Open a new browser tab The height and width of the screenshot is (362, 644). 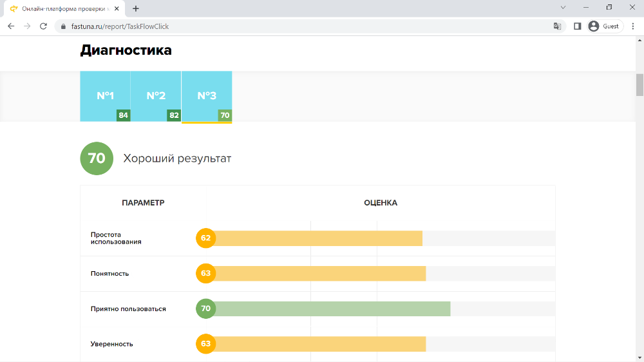[x=136, y=8]
